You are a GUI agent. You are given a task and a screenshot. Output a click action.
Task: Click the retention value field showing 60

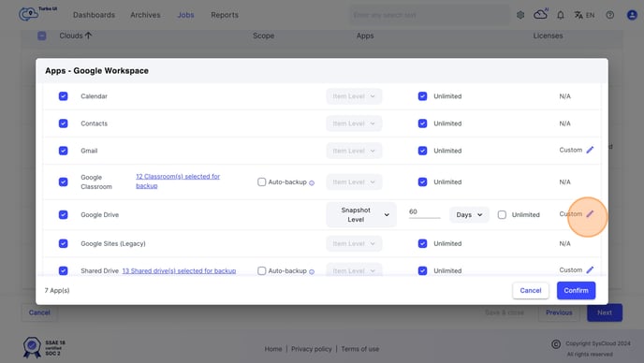(424, 212)
